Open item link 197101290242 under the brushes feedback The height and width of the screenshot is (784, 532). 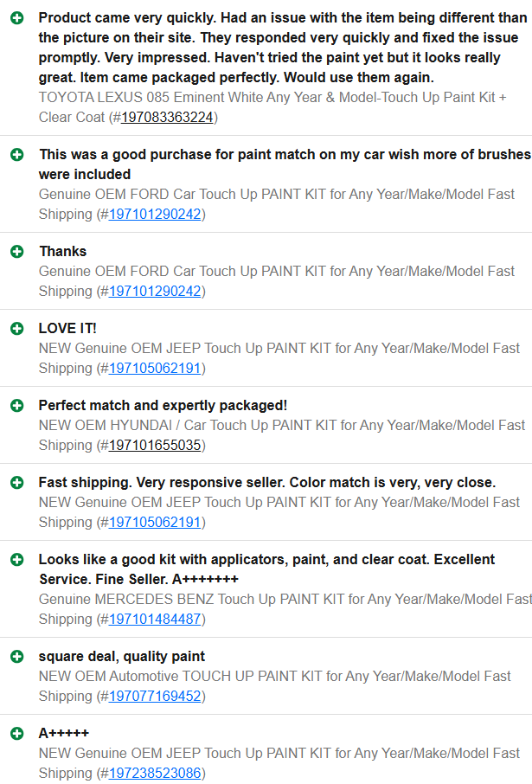pos(155,215)
